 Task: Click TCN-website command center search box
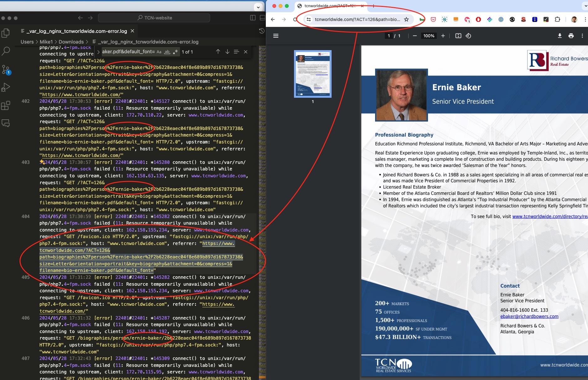click(154, 18)
